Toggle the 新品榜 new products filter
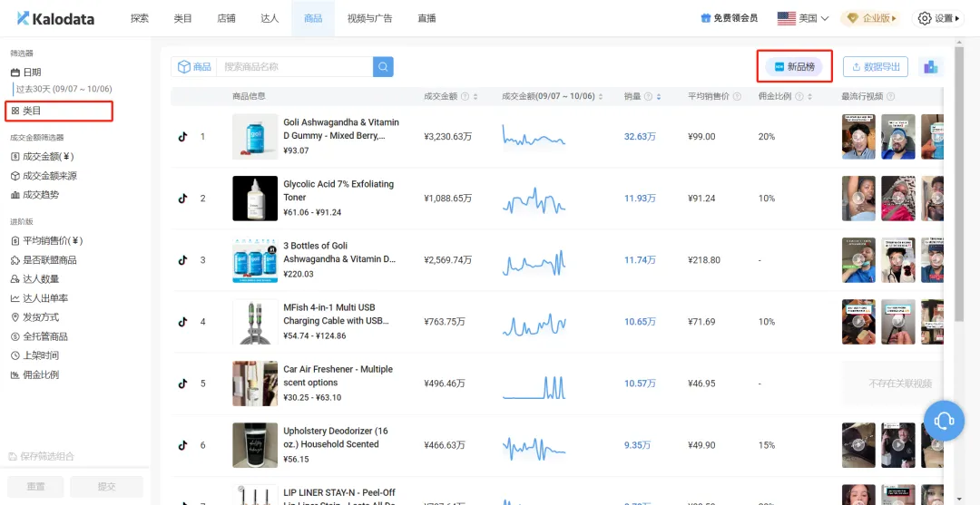The height and width of the screenshot is (505, 980). tap(793, 66)
